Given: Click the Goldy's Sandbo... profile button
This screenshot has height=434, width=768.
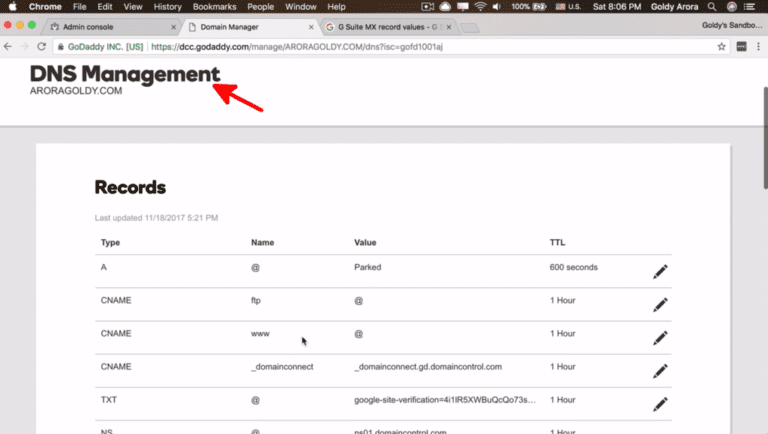Looking at the screenshot, I should point(732,25).
